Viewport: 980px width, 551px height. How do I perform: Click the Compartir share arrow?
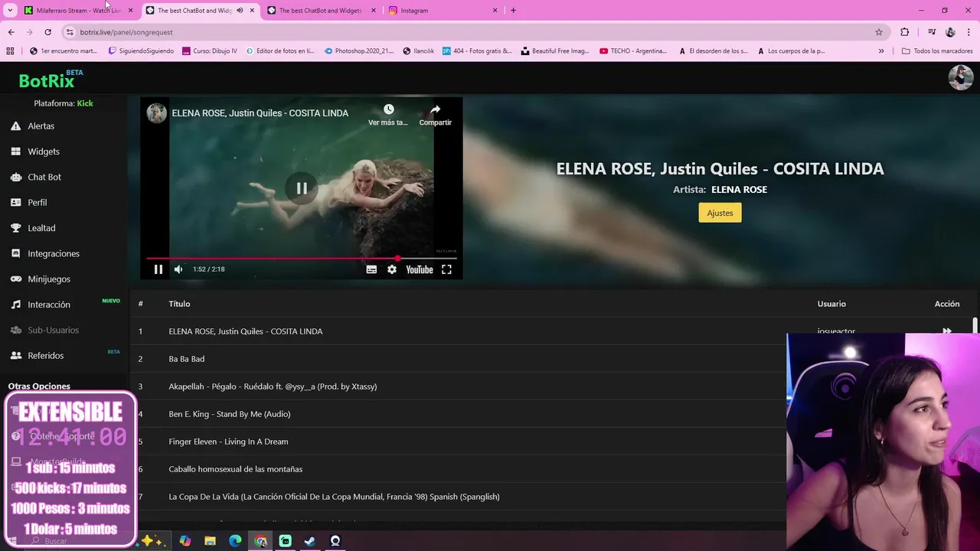(436, 109)
